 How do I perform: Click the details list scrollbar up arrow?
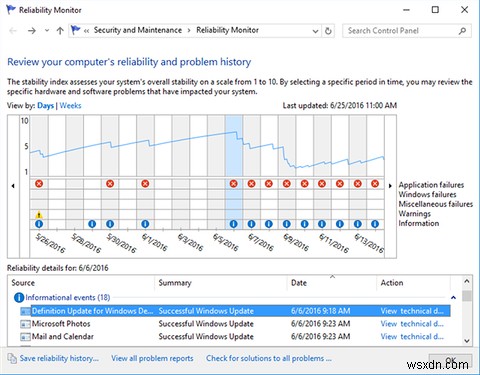(x=467, y=282)
